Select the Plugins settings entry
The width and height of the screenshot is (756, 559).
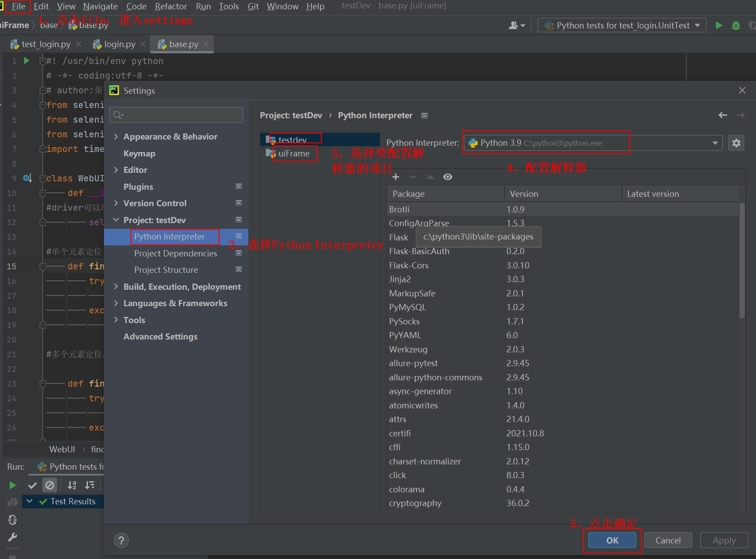click(138, 187)
